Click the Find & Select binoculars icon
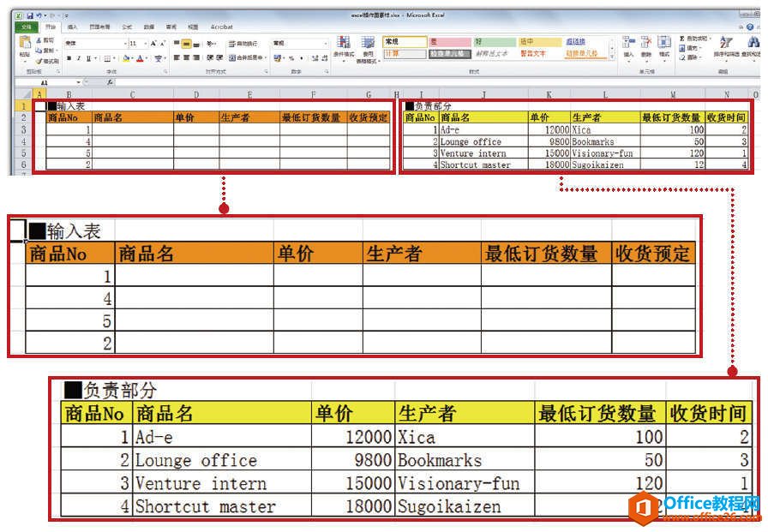This screenshot has height=532, width=768. 753,43
